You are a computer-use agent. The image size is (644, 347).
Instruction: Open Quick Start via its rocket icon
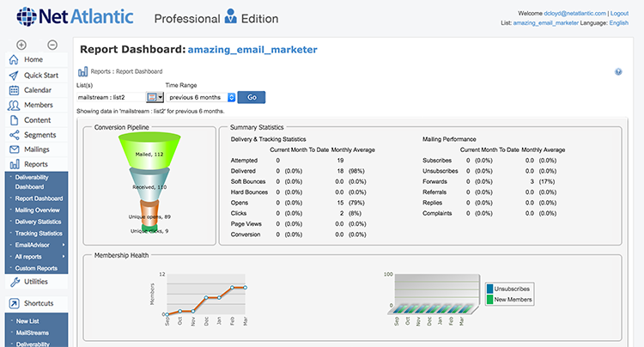(x=14, y=75)
